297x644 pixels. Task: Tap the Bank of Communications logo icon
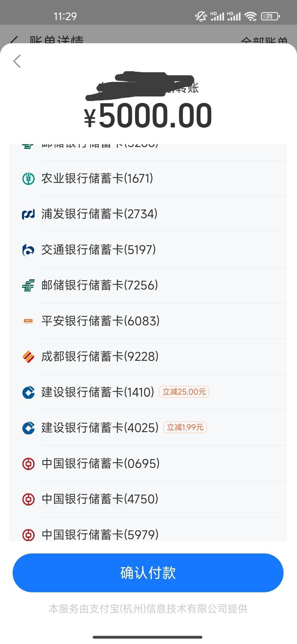tap(28, 250)
